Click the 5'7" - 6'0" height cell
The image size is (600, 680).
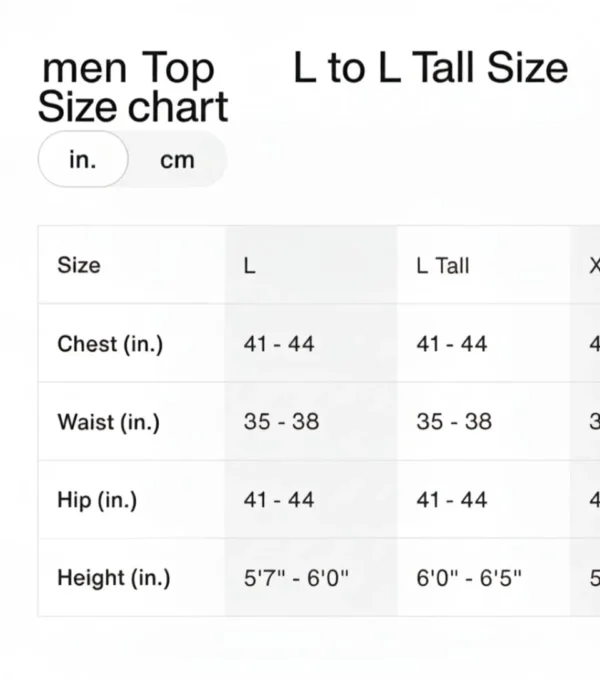(x=297, y=578)
